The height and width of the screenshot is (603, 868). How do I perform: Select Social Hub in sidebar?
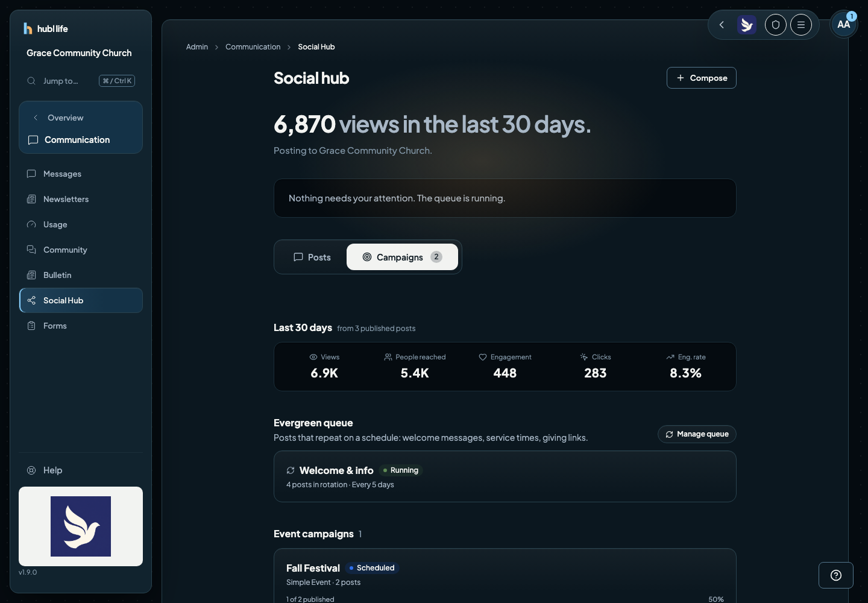tap(81, 300)
